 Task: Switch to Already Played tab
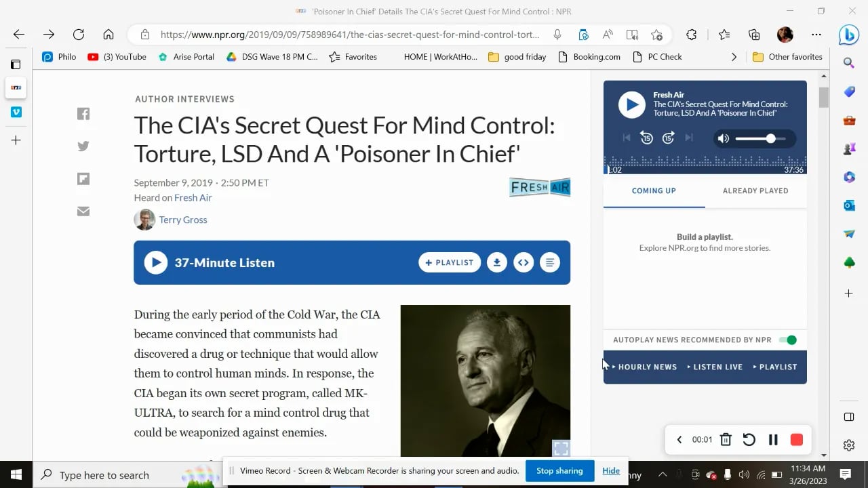tap(755, 191)
